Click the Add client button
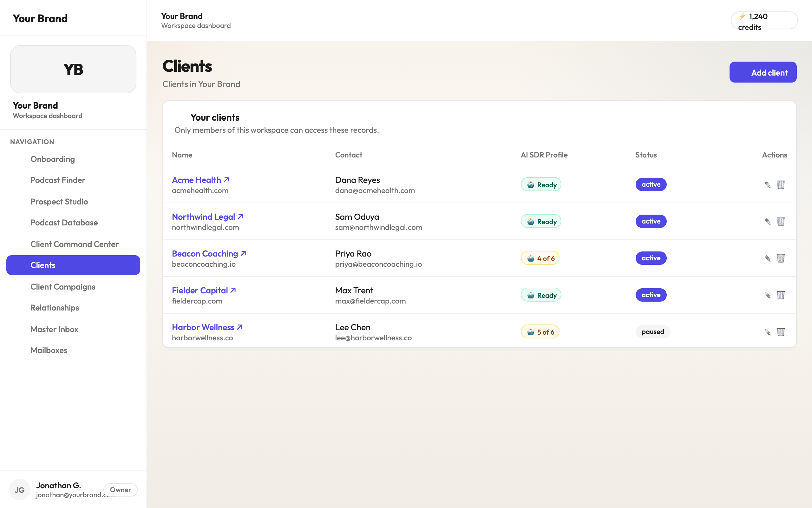This screenshot has height=508, width=812. coord(763,72)
